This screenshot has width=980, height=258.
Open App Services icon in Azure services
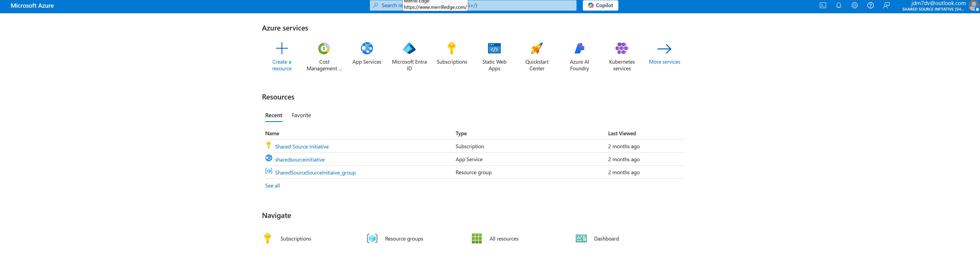[367, 48]
